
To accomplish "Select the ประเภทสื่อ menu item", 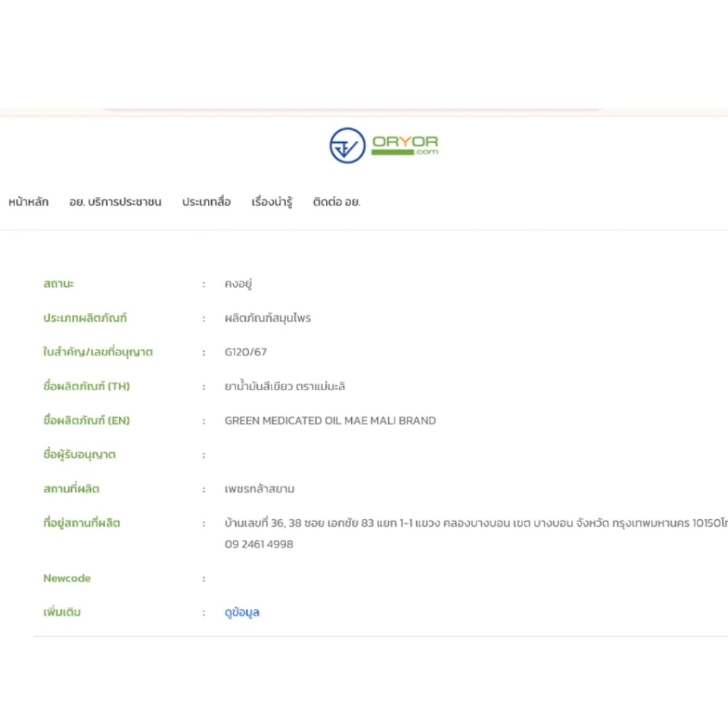I will [206, 202].
